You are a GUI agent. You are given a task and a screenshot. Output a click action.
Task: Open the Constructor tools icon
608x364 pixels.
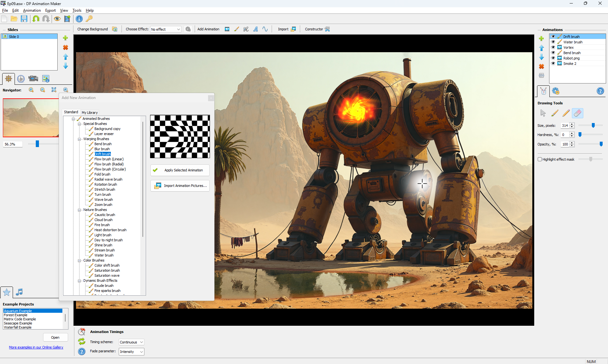click(327, 29)
